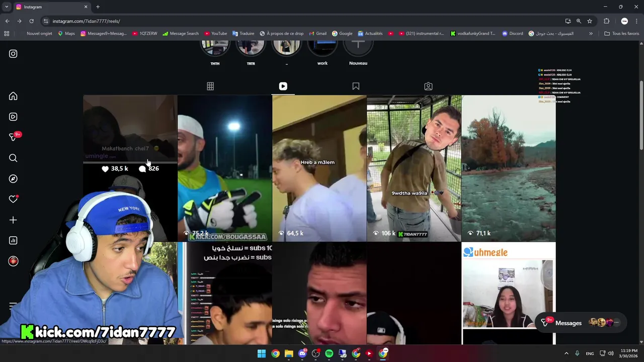The height and width of the screenshot is (362, 644).
Task: Click the page vertical scrollbar
Action: (x=641, y=115)
